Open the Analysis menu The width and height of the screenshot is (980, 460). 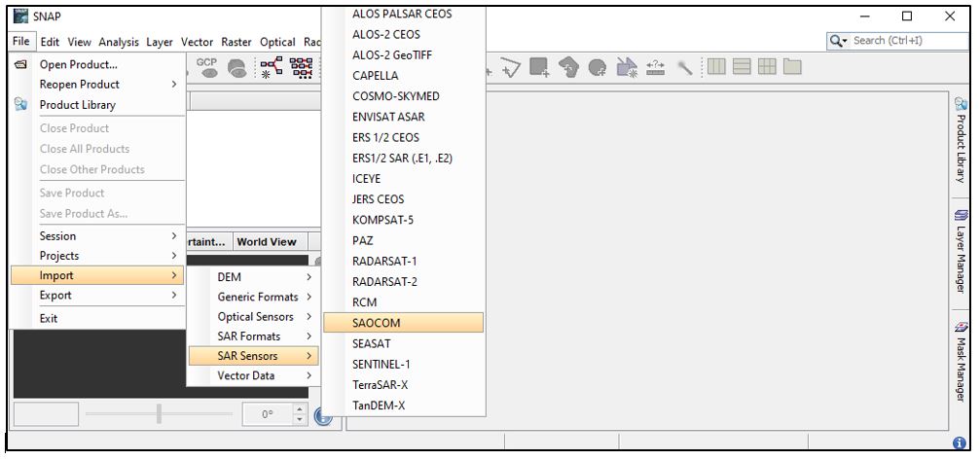119,42
